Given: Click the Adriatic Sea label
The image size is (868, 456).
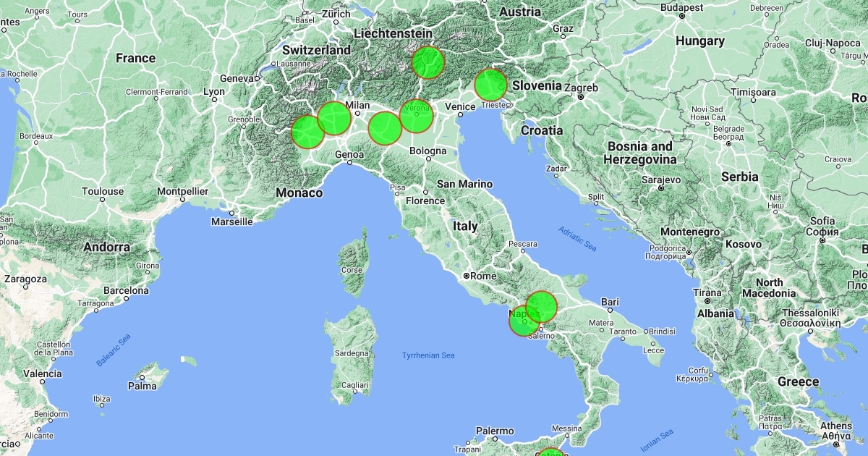Looking at the screenshot, I should (577, 240).
